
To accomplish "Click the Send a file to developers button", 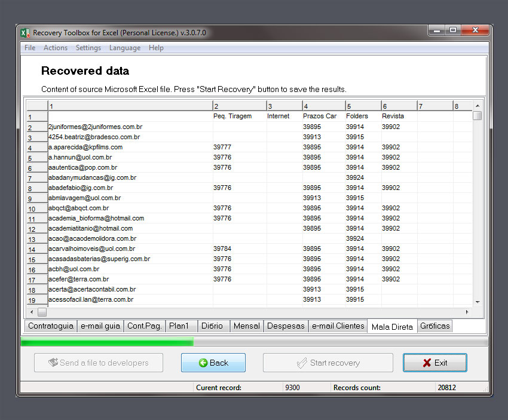I will (x=99, y=363).
